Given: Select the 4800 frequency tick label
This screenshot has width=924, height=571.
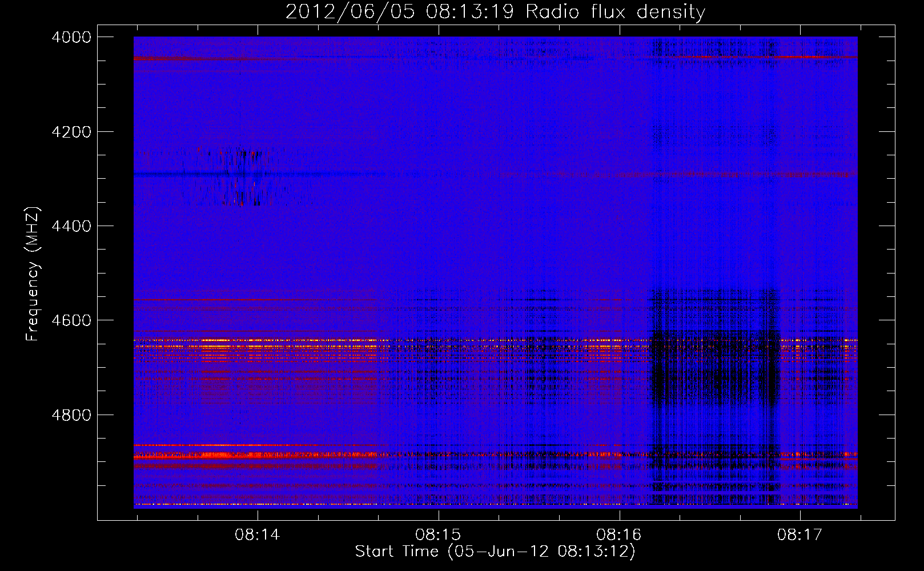Looking at the screenshot, I should point(71,415).
